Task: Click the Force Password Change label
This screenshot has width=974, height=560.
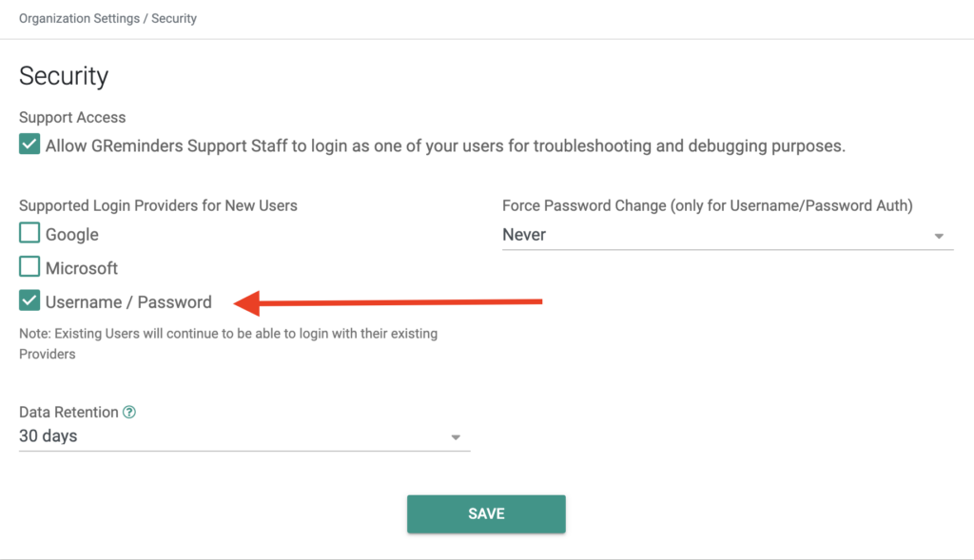Action: tap(708, 205)
